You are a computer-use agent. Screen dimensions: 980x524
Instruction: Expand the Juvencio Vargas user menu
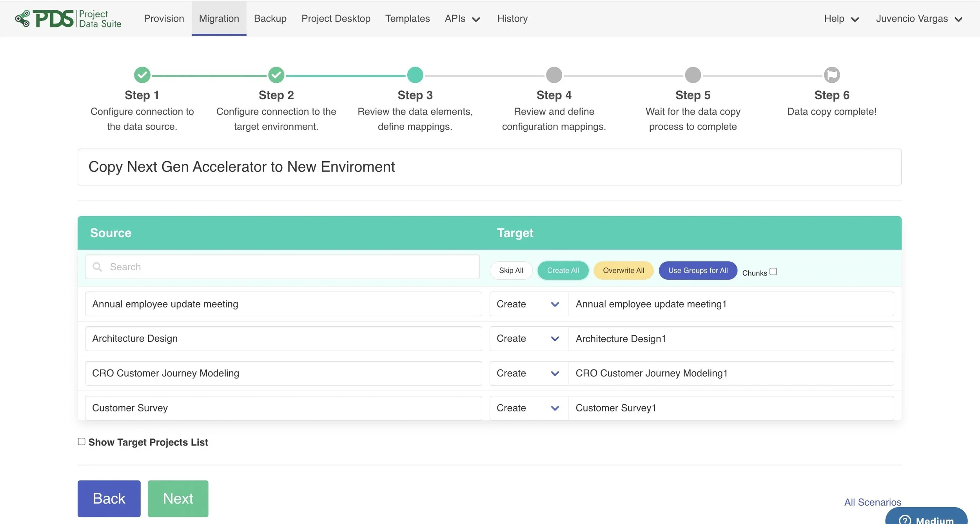point(918,19)
